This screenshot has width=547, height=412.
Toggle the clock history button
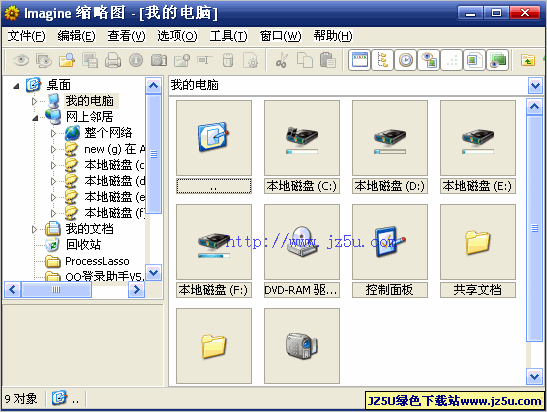click(x=406, y=60)
